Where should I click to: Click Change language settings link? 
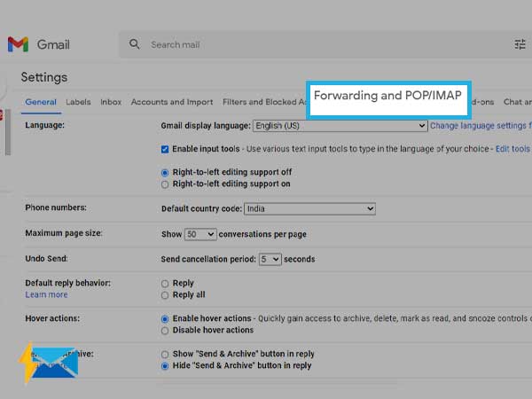click(x=481, y=126)
